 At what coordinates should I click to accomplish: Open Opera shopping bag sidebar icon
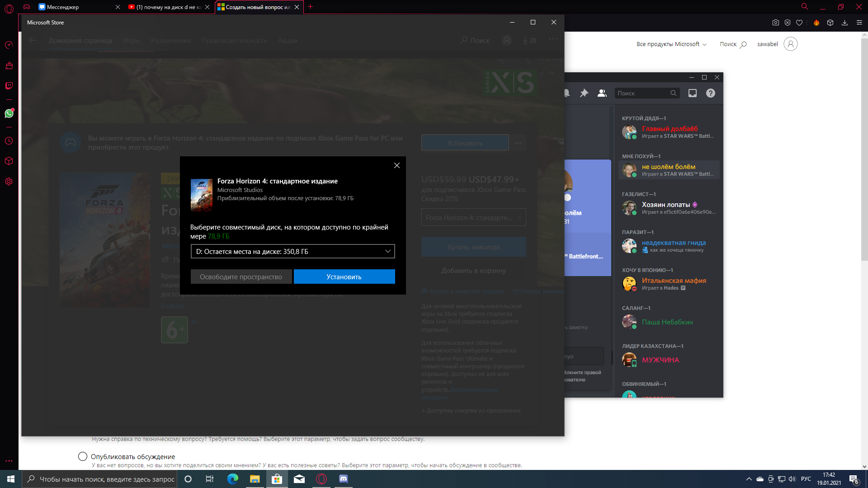[9, 66]
